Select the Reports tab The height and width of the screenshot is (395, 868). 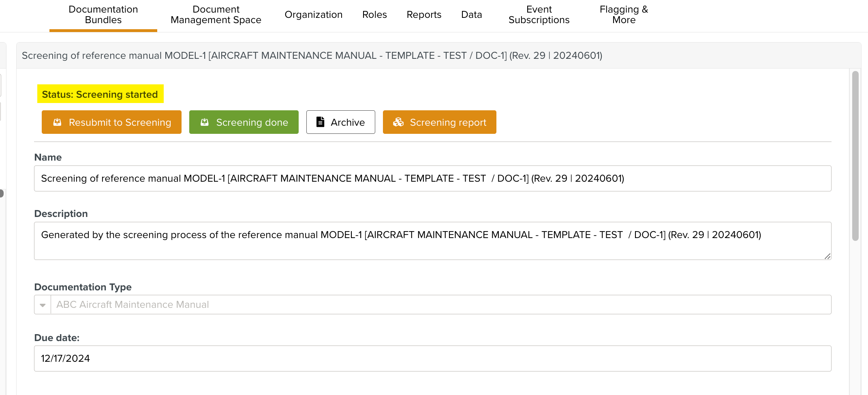click(424, 15)
